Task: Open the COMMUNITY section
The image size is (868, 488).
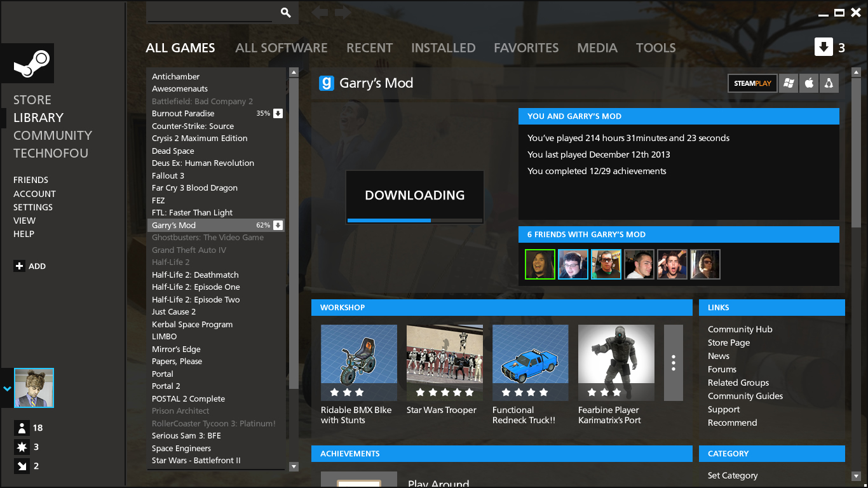Action: 53,135
